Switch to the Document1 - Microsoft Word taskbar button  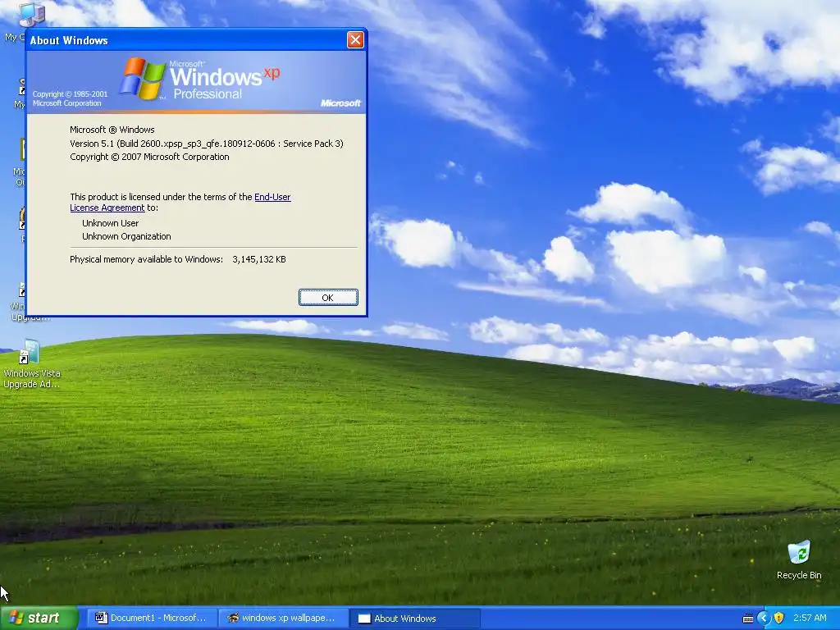[151, 618]
